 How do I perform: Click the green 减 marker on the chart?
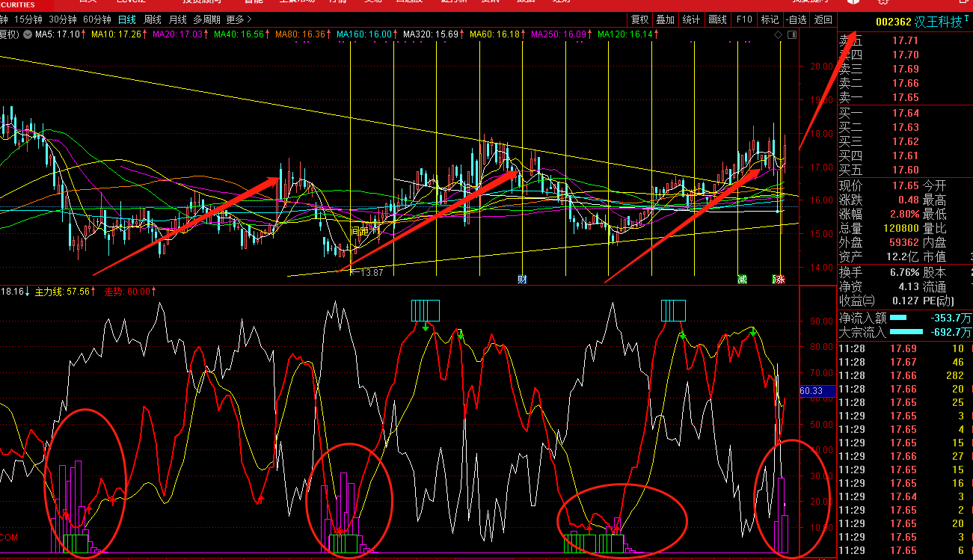742,280
